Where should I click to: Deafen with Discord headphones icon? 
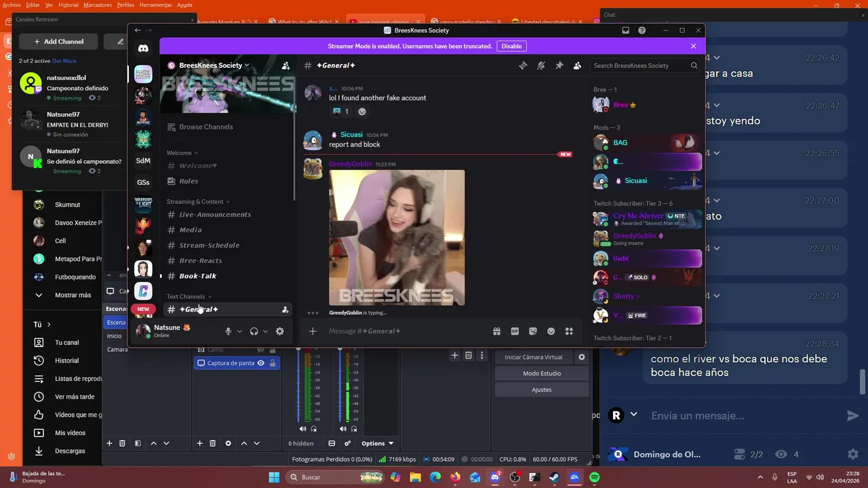pyautogui.click(x=254, y=331)
